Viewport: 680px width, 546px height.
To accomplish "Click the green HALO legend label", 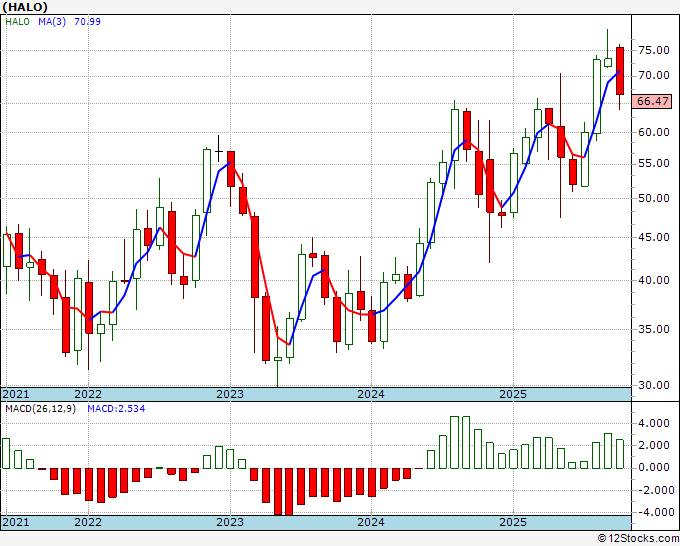I will [17, 21].
